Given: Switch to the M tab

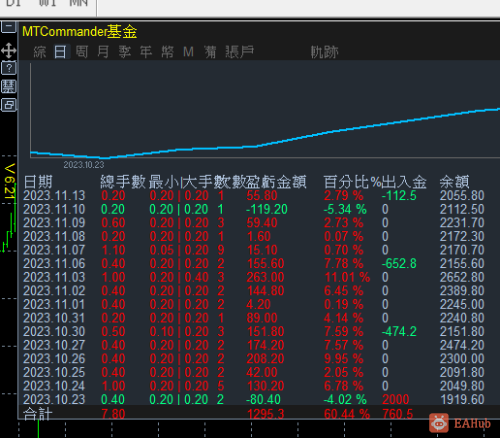Looking at the screenshot, I should click(188, 52).
